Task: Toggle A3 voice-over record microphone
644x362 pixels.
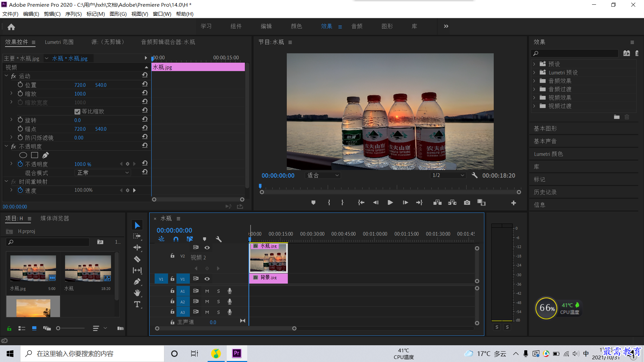Action: tap(230, 312)
